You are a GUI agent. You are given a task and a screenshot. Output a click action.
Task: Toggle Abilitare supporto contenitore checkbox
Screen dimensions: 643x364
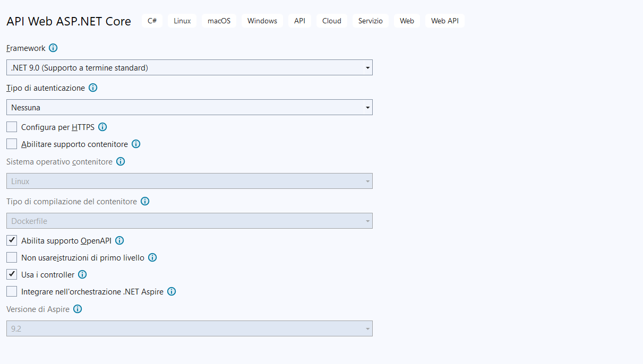[12, 144]
